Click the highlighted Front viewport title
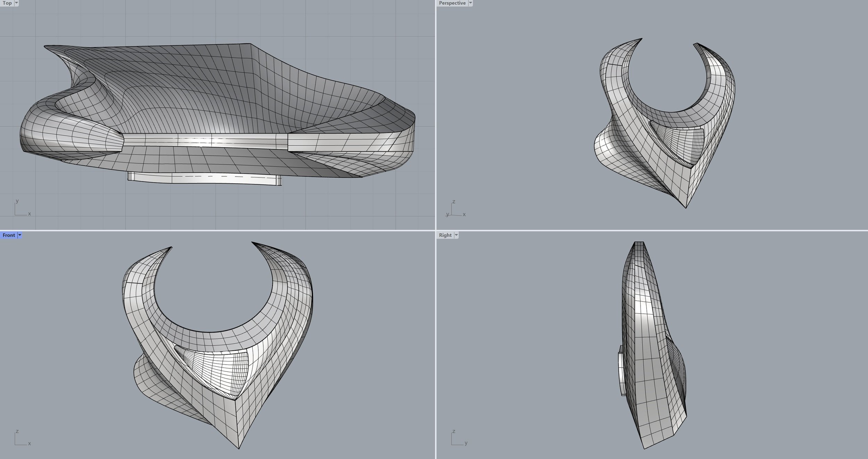The width and height of the screenshot is (868, 459). 9,235
